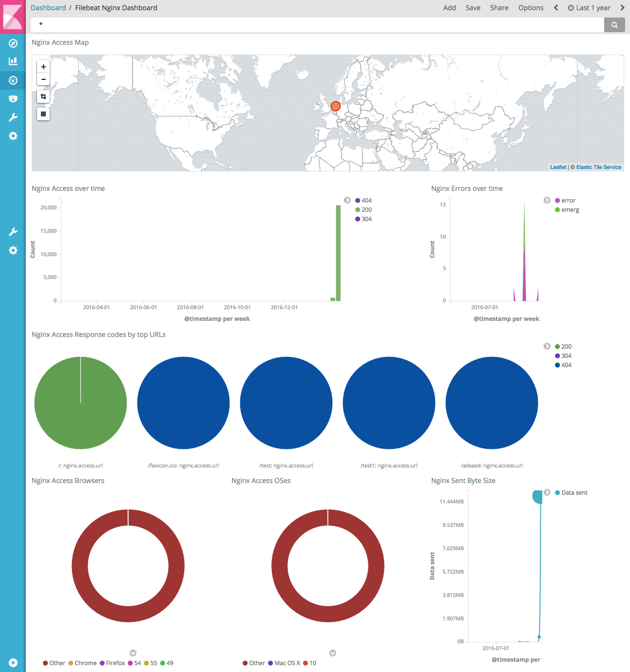This screenshot has height=672, width=630.
Task: Open Dev Tools using the wrench icon
Action: pyautogui.click(x=13, y=117)
